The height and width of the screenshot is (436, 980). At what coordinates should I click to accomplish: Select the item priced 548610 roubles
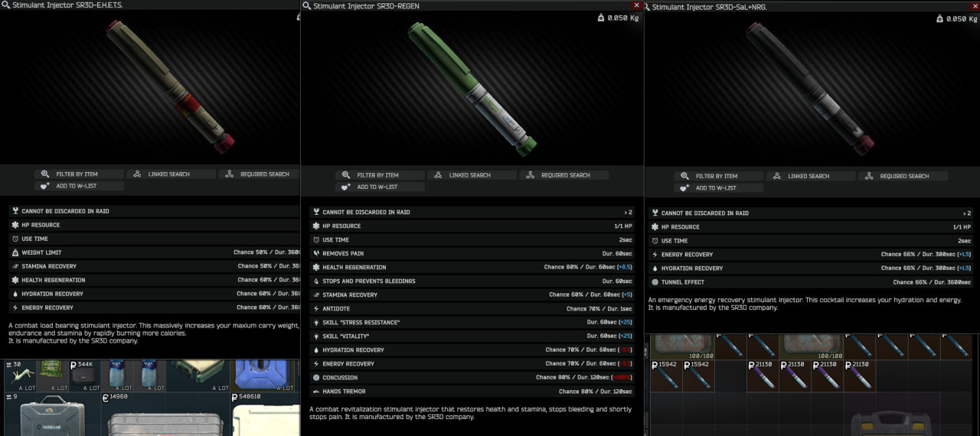click(x=265, y=415)
